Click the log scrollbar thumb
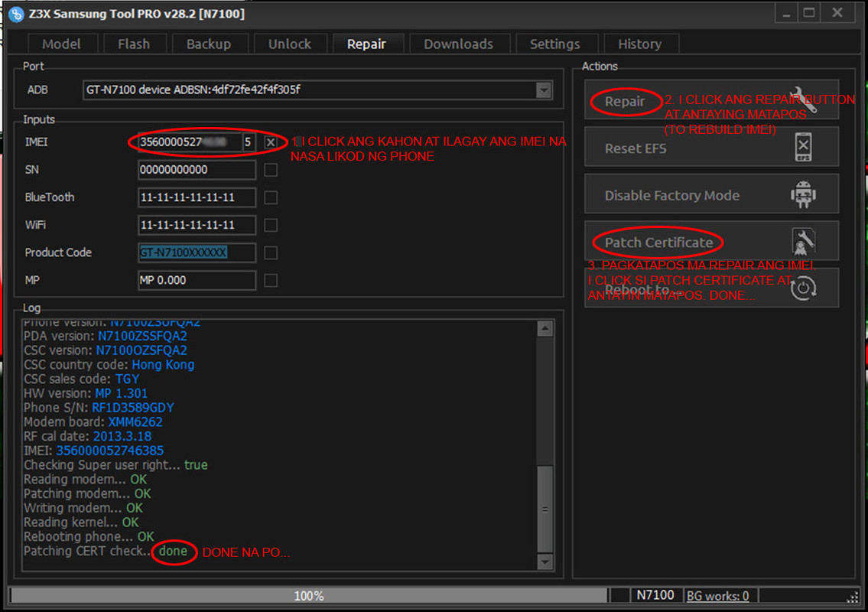The width and height of the screenshot is (868, 612). [545, 509]
